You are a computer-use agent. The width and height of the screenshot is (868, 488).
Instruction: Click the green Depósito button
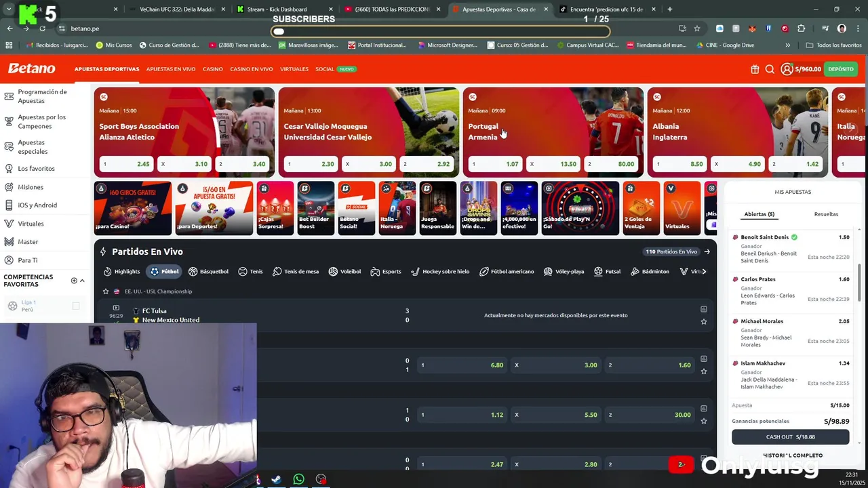point(841,69)
